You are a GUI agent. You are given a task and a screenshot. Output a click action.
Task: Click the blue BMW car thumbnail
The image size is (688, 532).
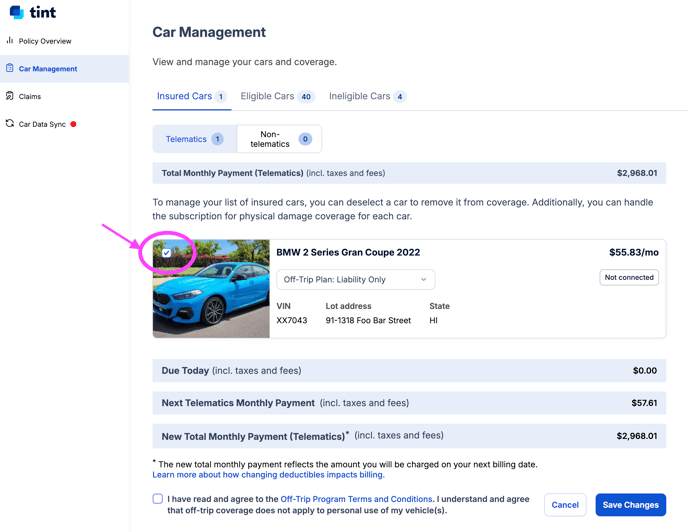point(211,289)
